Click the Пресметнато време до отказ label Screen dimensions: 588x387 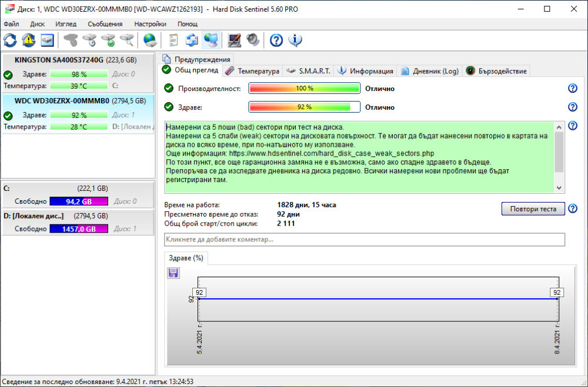click(211, 214)
